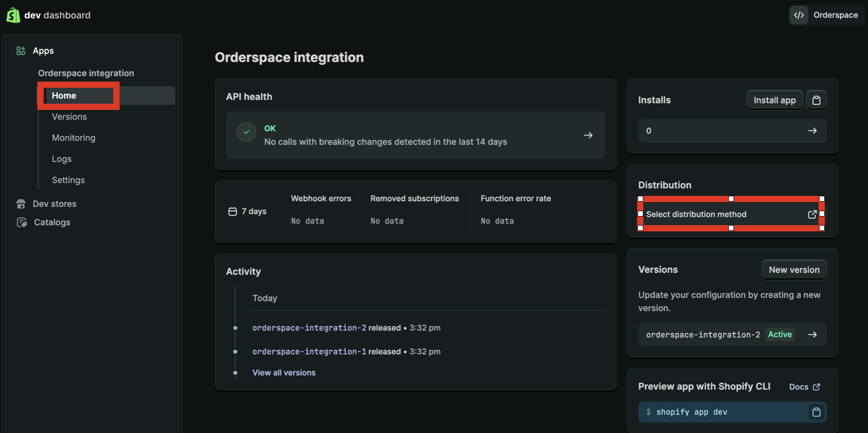Copy install link using clipboard icon
The image size is (868, 433).
pos(816,100)
